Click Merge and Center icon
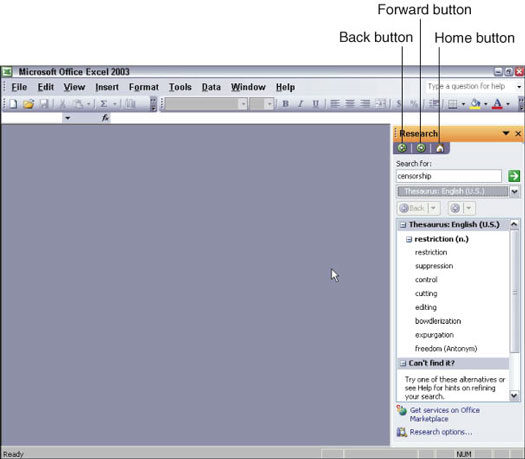The height and width of the screenshot is (459, 525). tap(381, 104)
